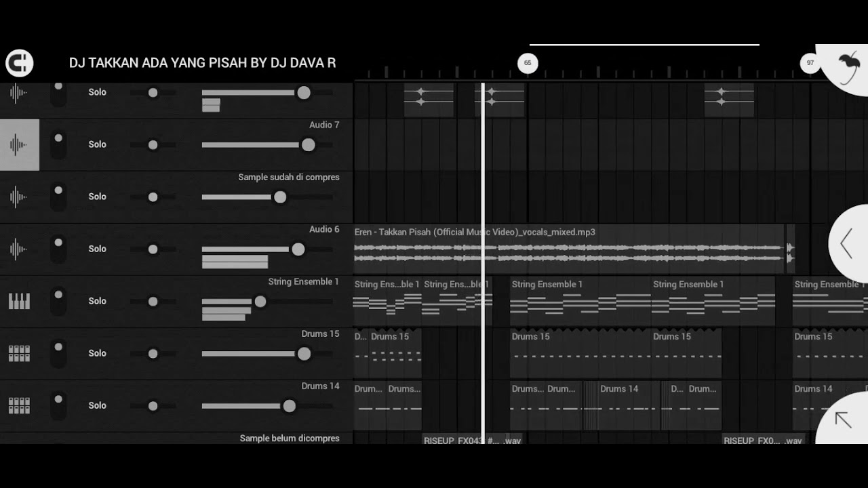Solo the Audio 6 track
The height and width of the screenshot is (488, 868).
pyautogui.click(x=97, y=249)
